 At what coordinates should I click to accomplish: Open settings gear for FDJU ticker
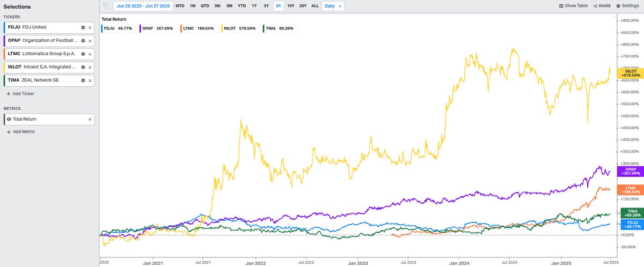83,27
